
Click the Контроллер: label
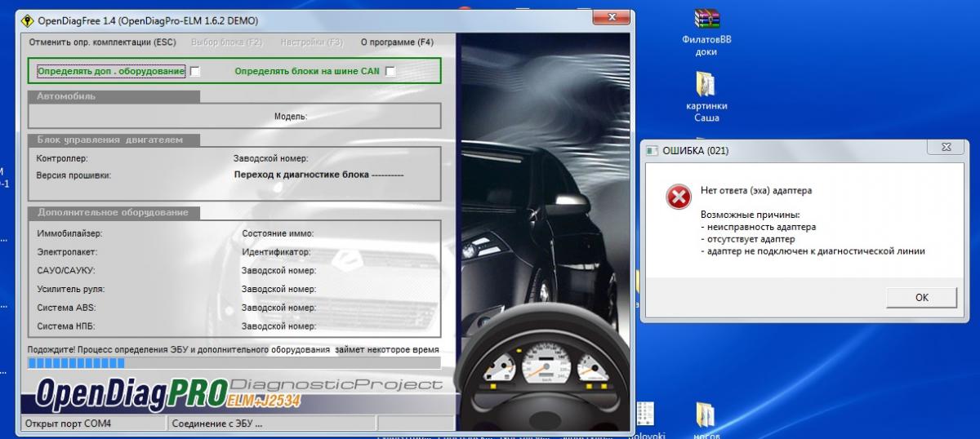coord(62,158)
